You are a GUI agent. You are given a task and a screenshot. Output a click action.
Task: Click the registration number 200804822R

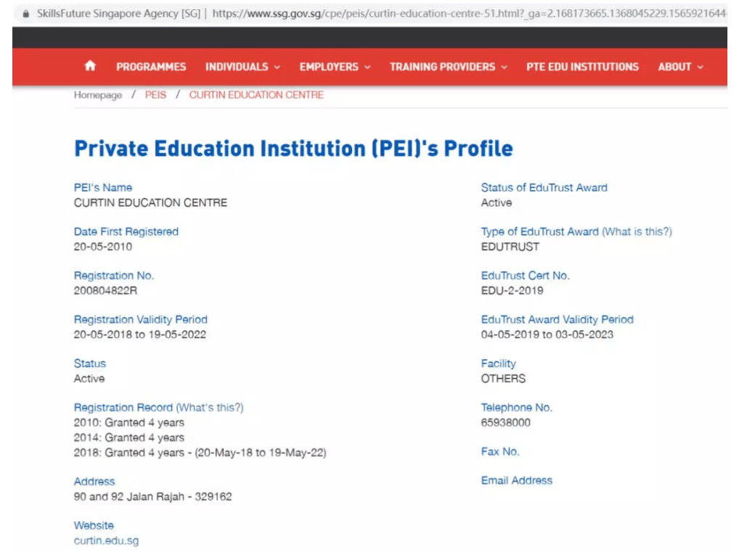(x=105, y=290)
